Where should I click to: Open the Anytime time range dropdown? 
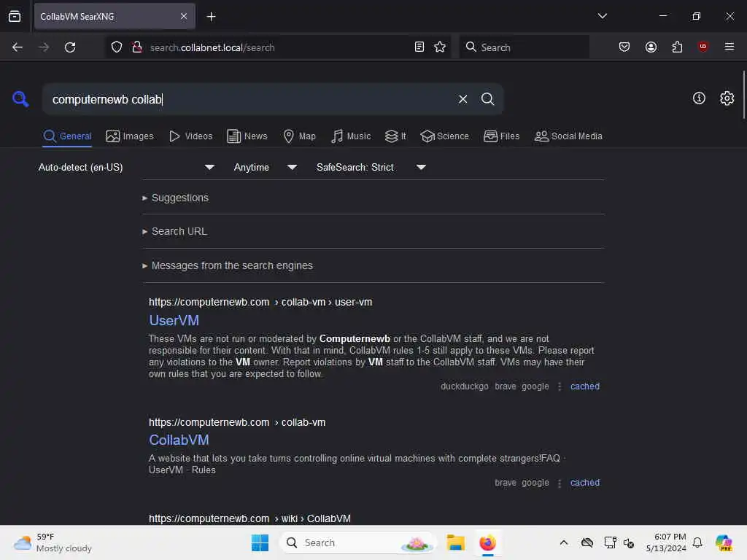tap(266, 167)
